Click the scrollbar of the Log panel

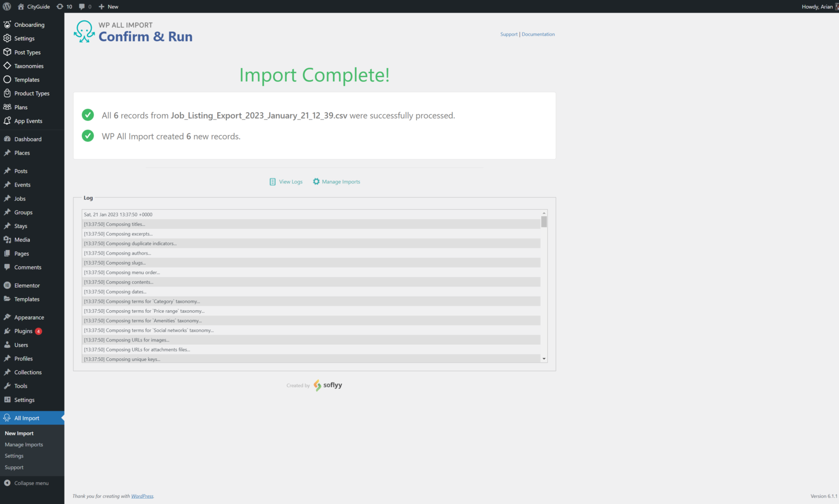point(544,223)
